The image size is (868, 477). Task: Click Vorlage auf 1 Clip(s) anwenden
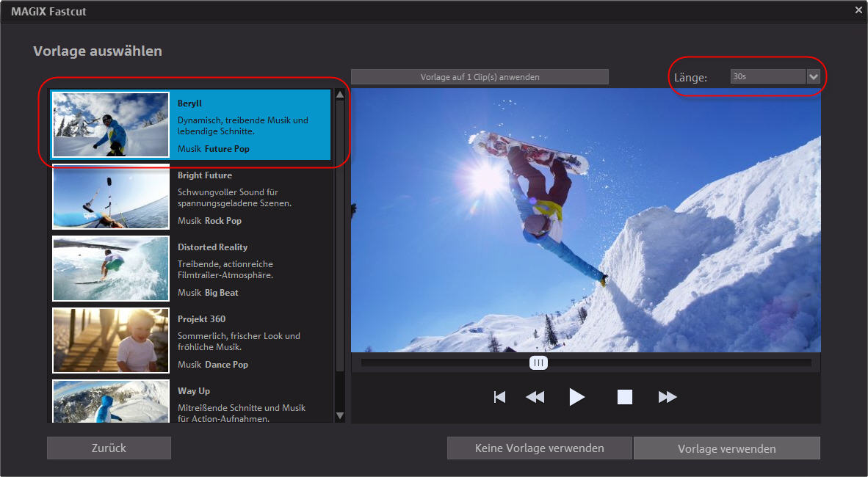click(x=480, y=77)
